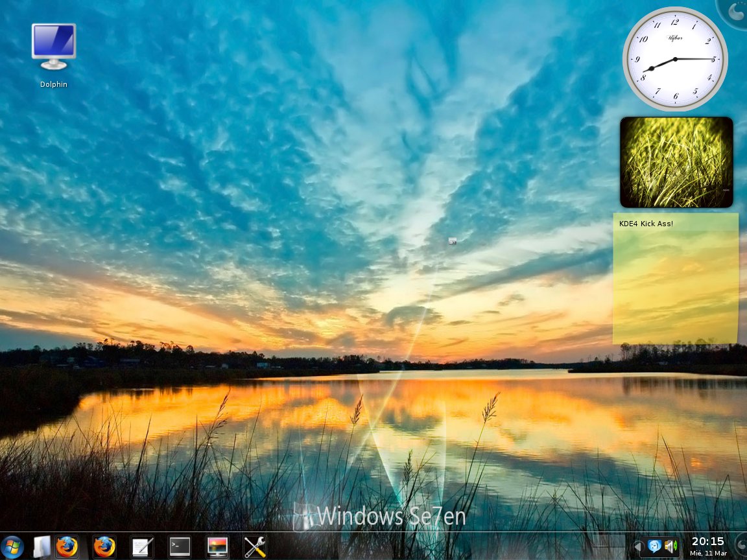Click the analog clock widget
The width and height of the screenshot is (747, 560).
click(x=675, y=59)
